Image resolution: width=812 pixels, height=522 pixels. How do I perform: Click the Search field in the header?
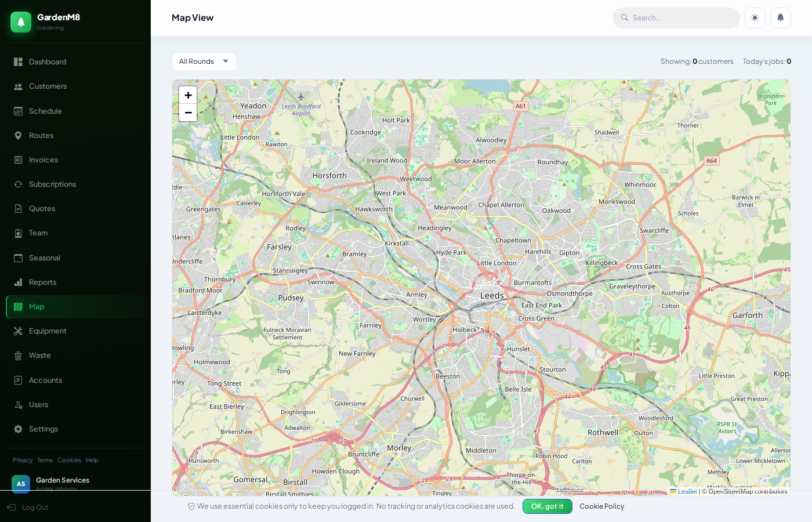pos(676,18)
